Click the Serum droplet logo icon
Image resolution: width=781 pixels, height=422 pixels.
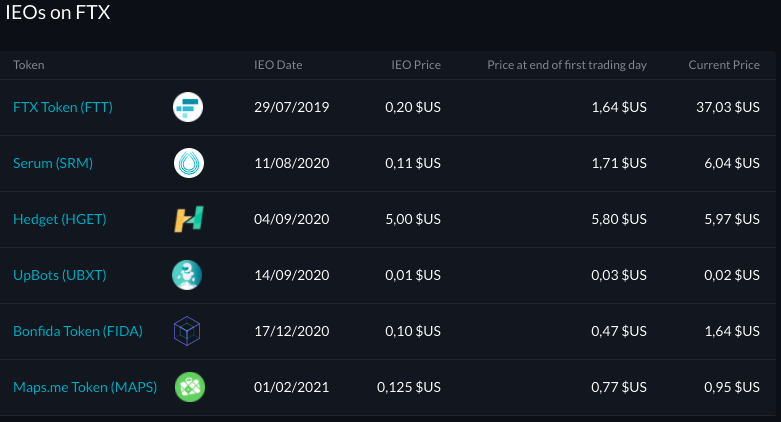(x=188, y=163)
